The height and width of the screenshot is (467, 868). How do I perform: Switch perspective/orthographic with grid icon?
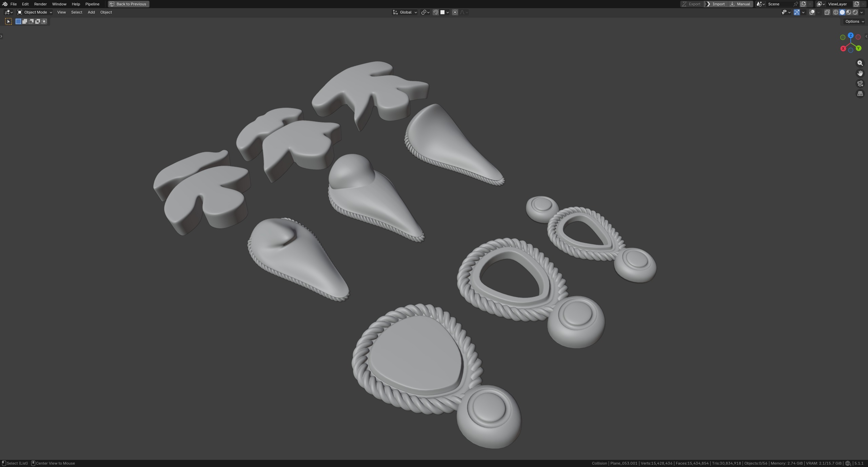point(860,94)
